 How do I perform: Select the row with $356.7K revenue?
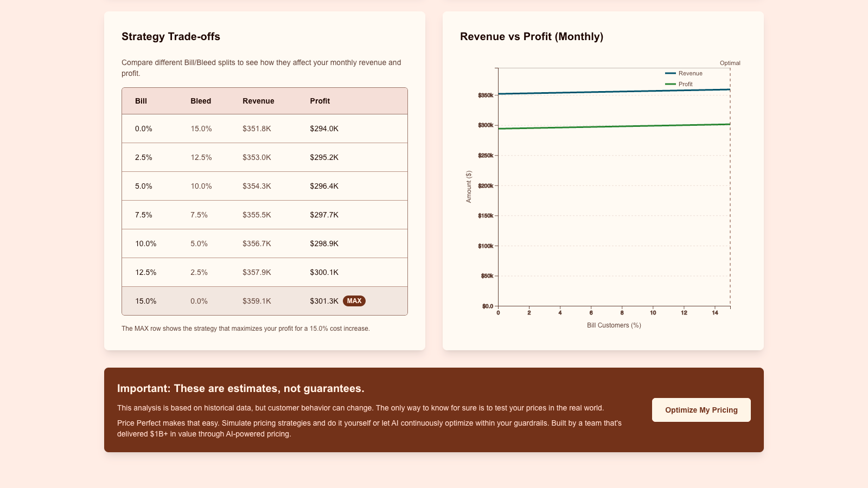pos(264,243)
